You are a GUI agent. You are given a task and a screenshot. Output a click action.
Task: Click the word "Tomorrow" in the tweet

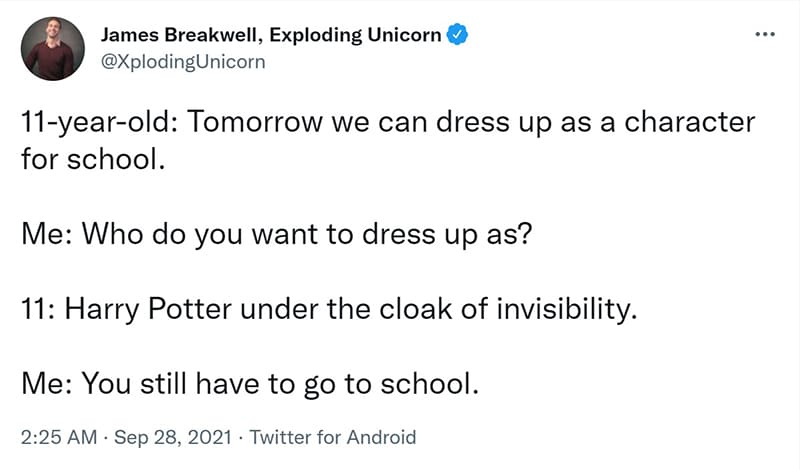coord(255,122)
